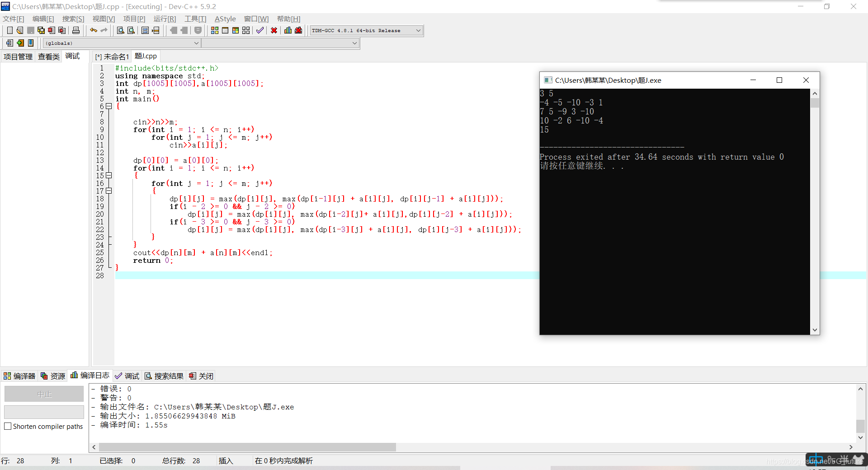
Task: Click the Indent toolbar icon
Action: click(x=184, y=30)
